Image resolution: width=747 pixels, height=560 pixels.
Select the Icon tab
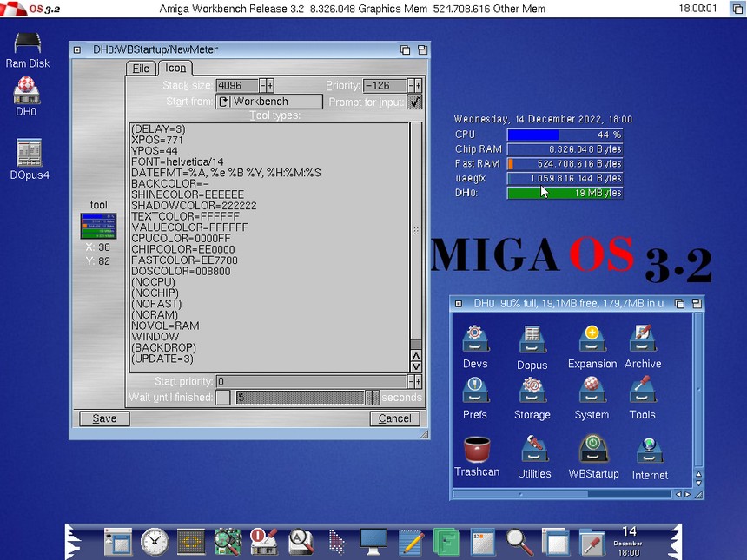tap(175, 69)
